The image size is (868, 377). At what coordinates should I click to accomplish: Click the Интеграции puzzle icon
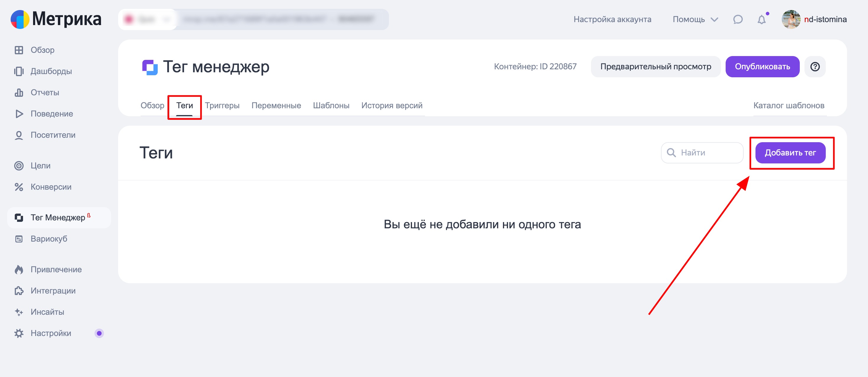(19, 291)
